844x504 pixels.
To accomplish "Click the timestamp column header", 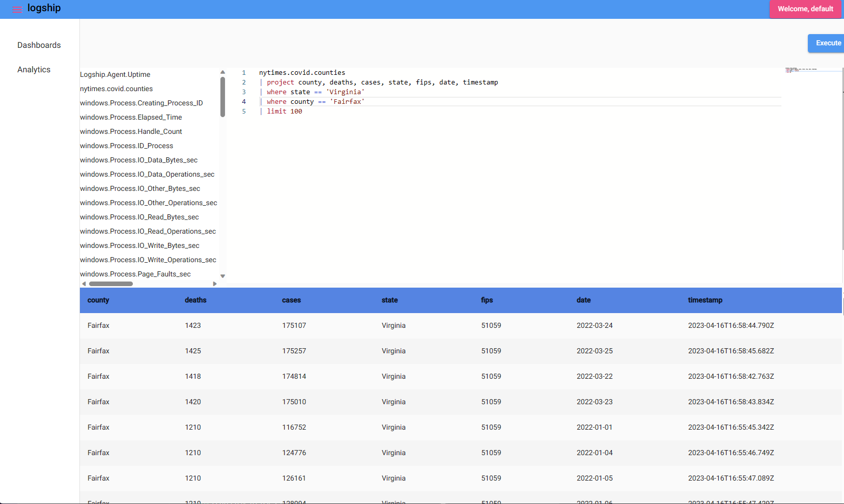I will pyautogui.click(x=705, y=300).
